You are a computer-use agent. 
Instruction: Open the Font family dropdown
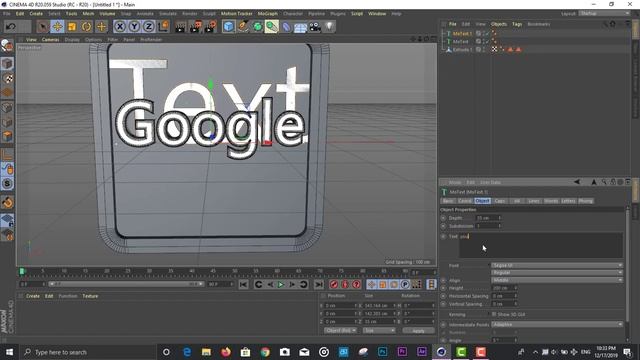pyautogui.click(x=557, y=265)
